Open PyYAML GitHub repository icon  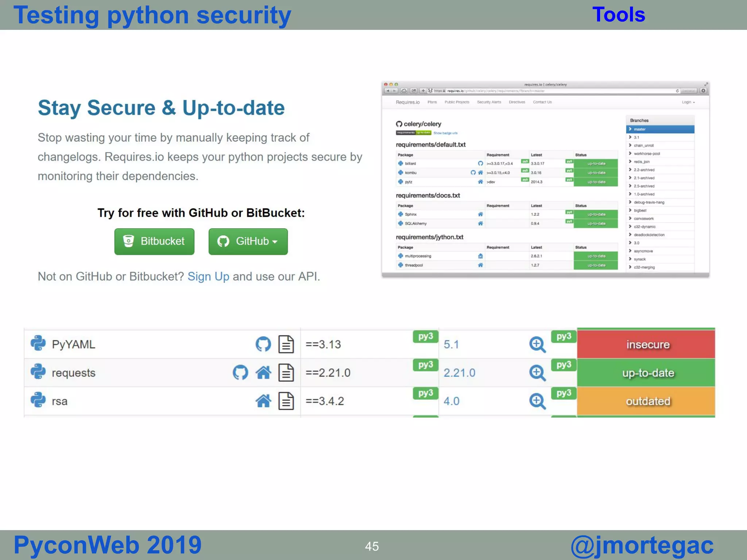click(263, 344)
